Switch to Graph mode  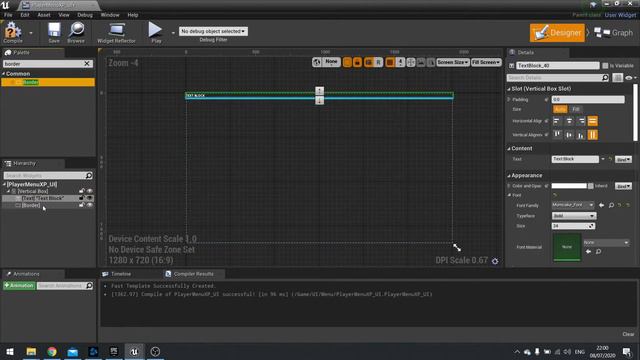tap(613, 33)
